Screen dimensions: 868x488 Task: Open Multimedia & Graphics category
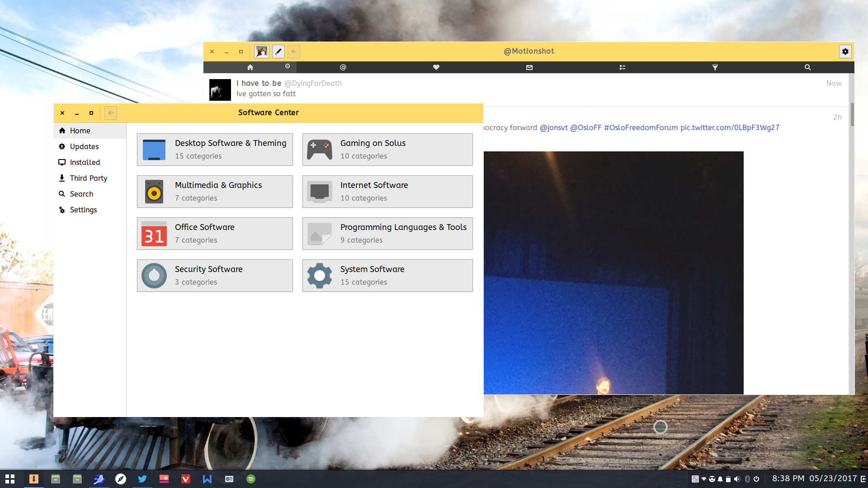coord(215,192)
